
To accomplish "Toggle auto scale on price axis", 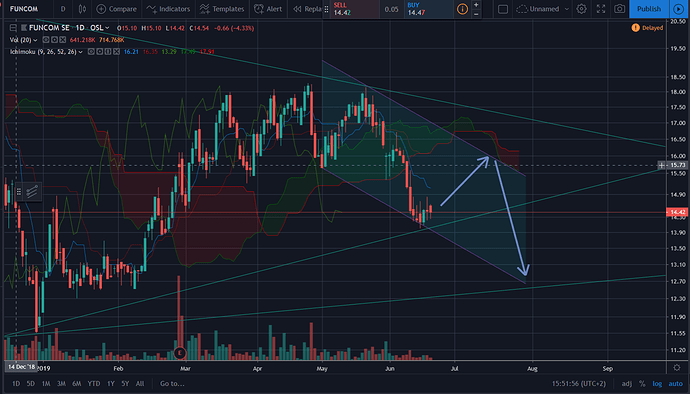I will (x=675, y=384).
